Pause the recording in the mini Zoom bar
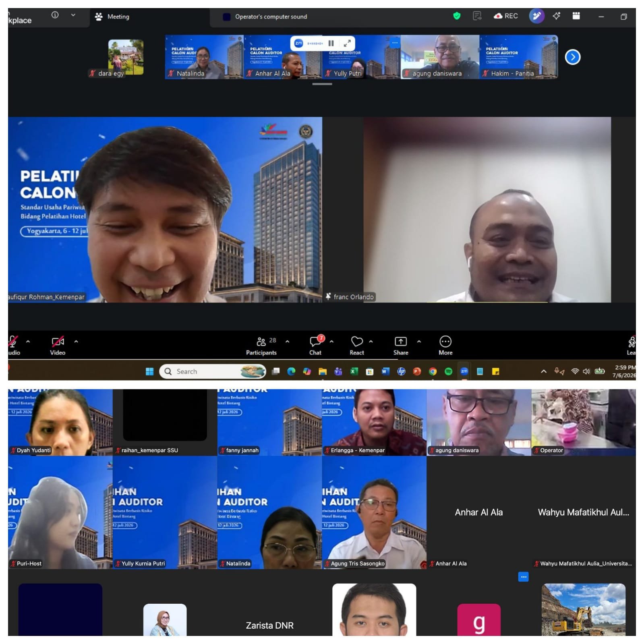The width and height of the screenshot is (644, 644). (x=331, y=43)
